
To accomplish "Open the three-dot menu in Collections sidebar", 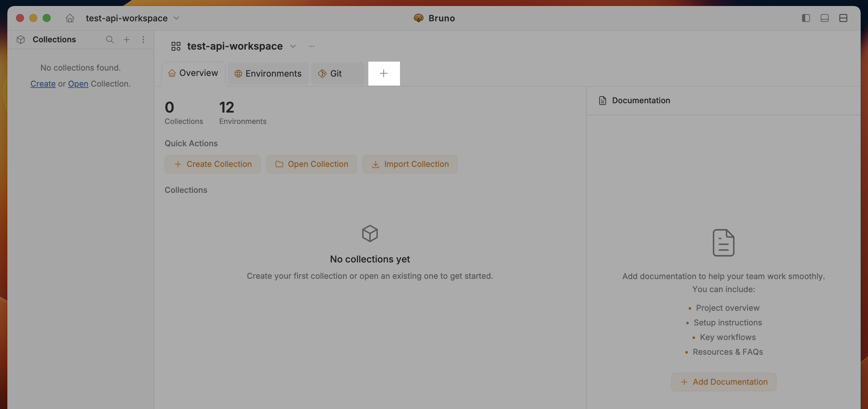I will [x=144, y=39].
